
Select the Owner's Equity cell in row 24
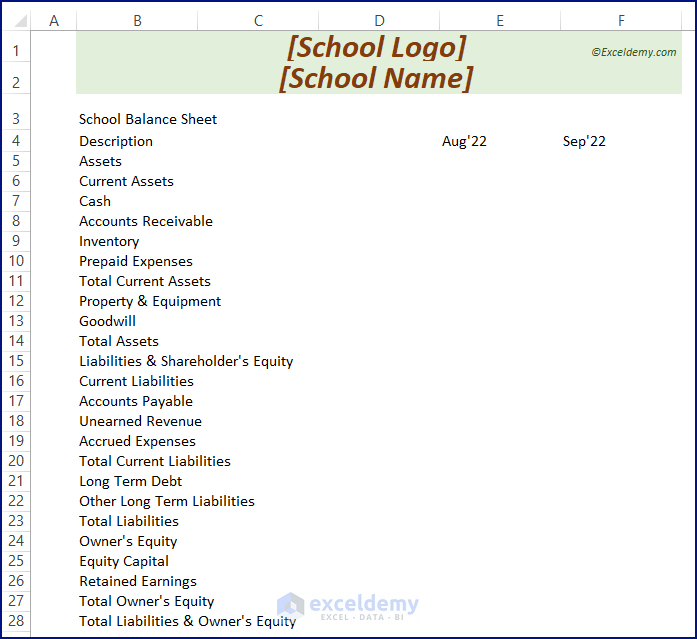click(x=128, y=541)
